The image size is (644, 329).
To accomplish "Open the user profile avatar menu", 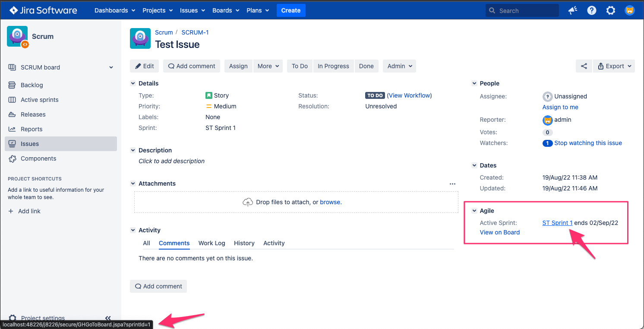I will pos(630,10).
